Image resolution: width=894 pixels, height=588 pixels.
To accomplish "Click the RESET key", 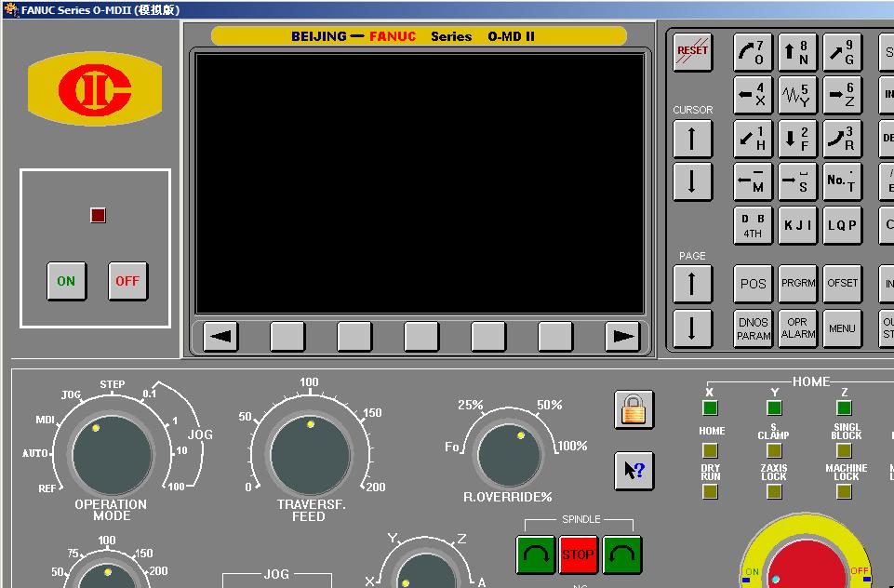I will click(x=692, y=52).
